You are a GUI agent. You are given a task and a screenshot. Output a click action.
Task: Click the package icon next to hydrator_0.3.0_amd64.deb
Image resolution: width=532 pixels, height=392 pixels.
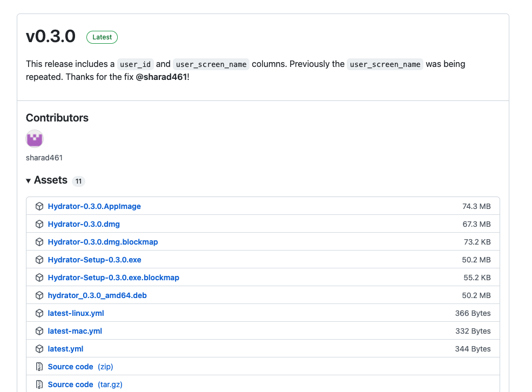point(39,295)
